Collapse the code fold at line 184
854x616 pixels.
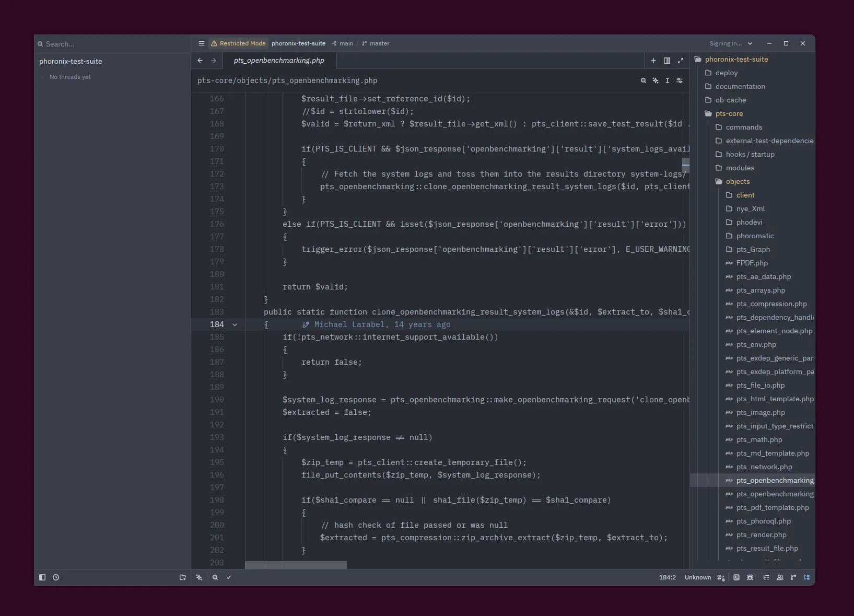pyautogui.click(x=235, y=324)
